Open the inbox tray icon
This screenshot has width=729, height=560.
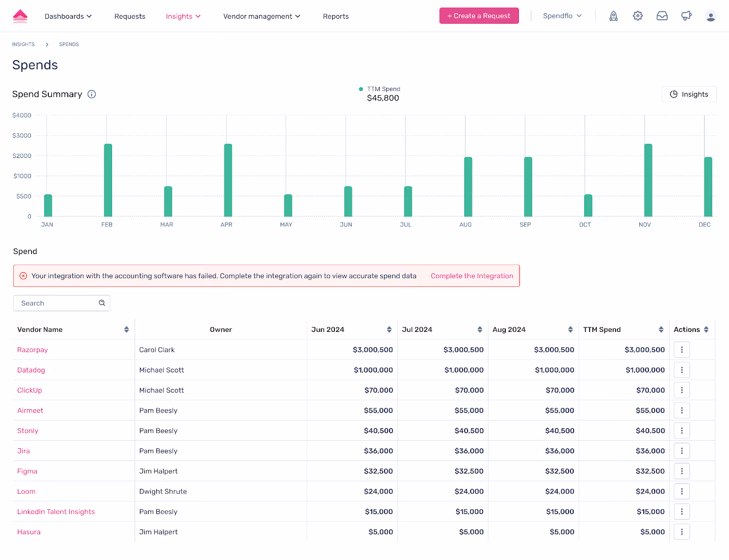point(662,16)
